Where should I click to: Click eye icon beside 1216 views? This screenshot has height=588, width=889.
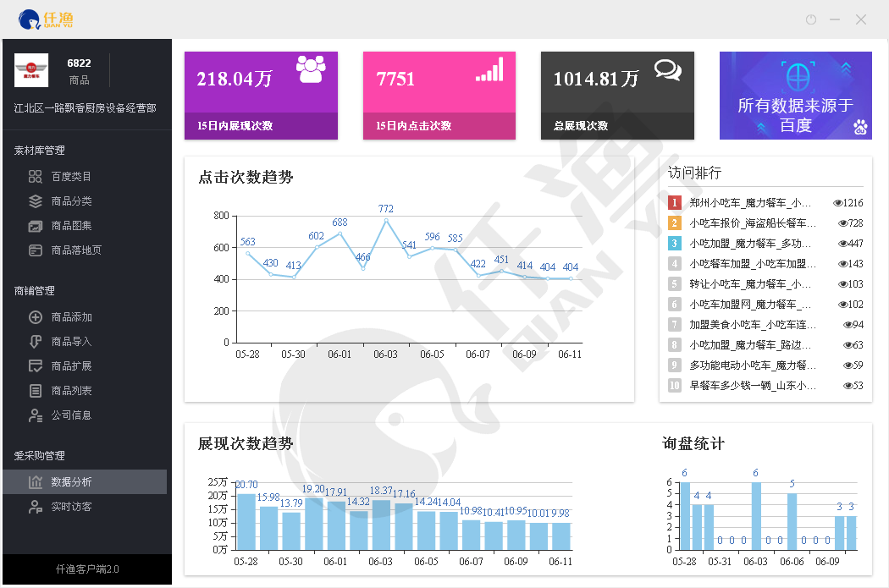coord(837,203)
